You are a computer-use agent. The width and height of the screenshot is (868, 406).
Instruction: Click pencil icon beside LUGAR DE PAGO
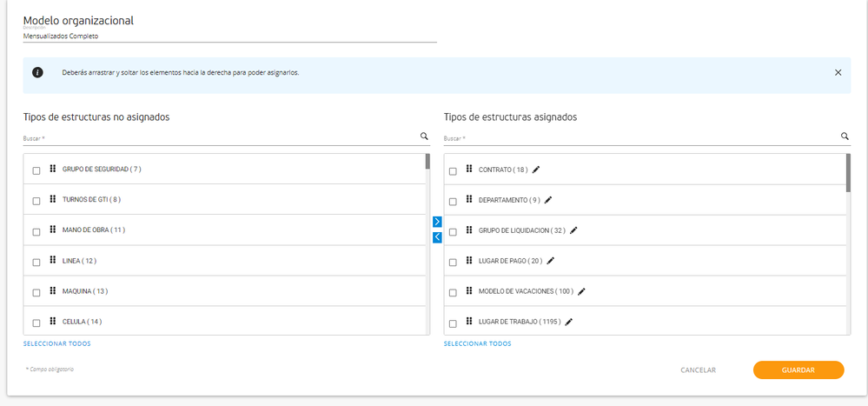tap(550, 261)
